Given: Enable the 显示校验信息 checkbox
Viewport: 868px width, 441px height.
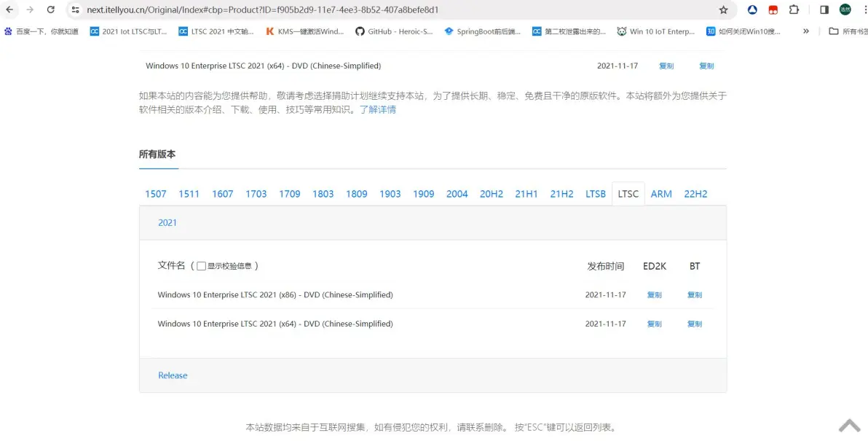Looking at the screenshot, I should click(201, 266).
